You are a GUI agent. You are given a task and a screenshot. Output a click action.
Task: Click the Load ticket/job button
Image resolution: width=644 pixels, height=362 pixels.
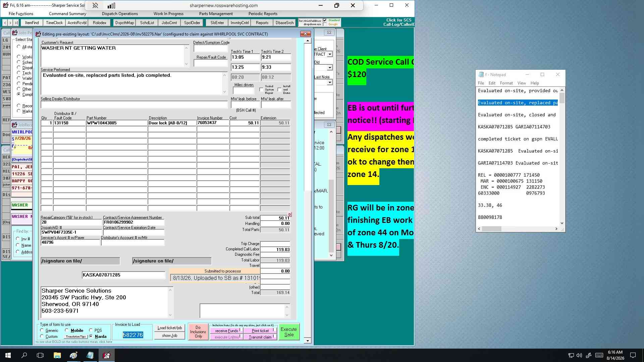(170, 328)
